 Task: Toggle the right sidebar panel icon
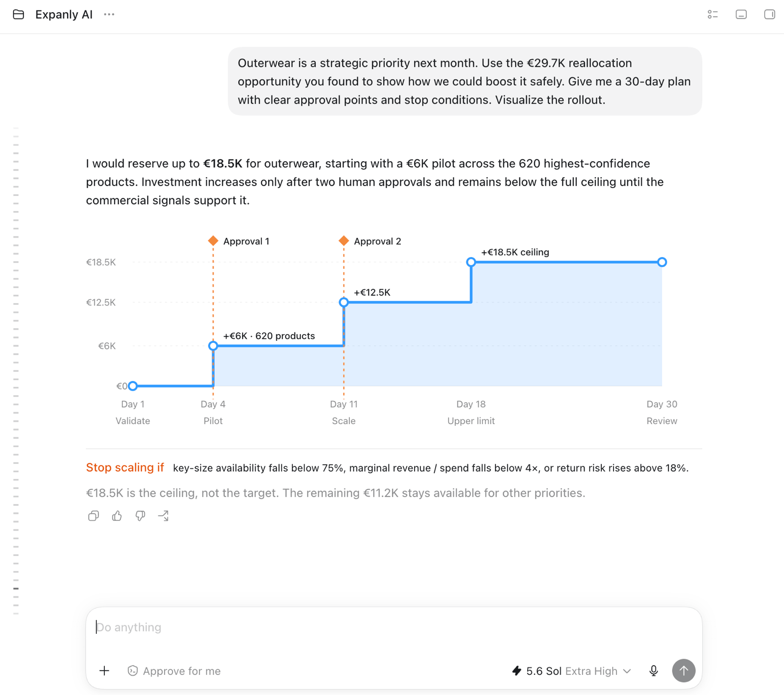click(x=770, y=15)
